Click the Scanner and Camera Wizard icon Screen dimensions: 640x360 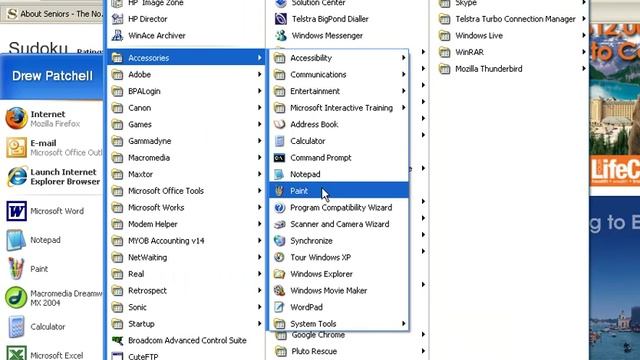[x=280, y=224]
